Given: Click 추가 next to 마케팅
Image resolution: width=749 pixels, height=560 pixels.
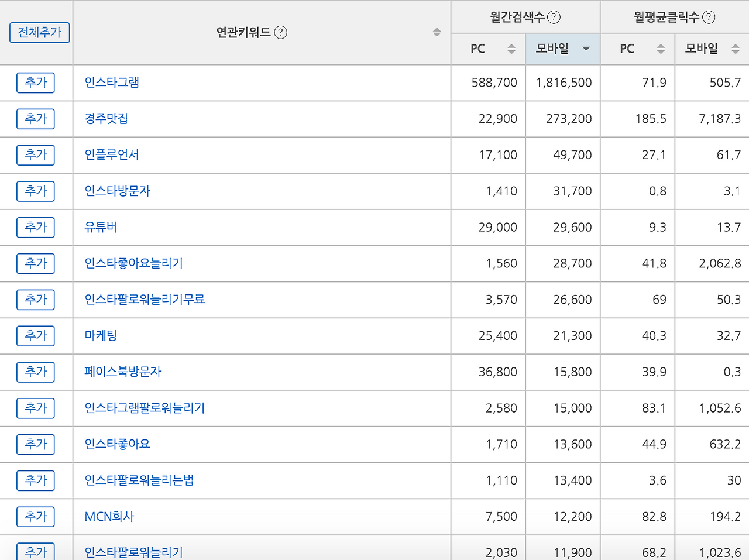Looking at the screenshot, I should point(36,336).
